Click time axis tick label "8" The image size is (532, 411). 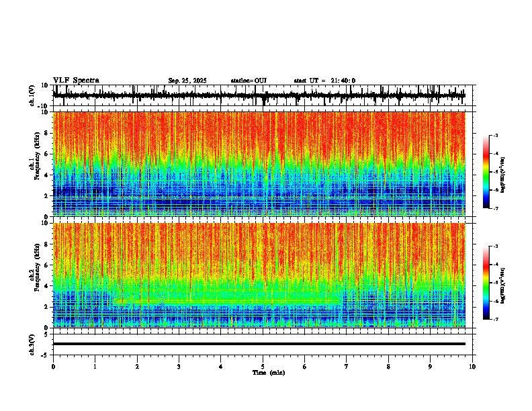point(388,367)
